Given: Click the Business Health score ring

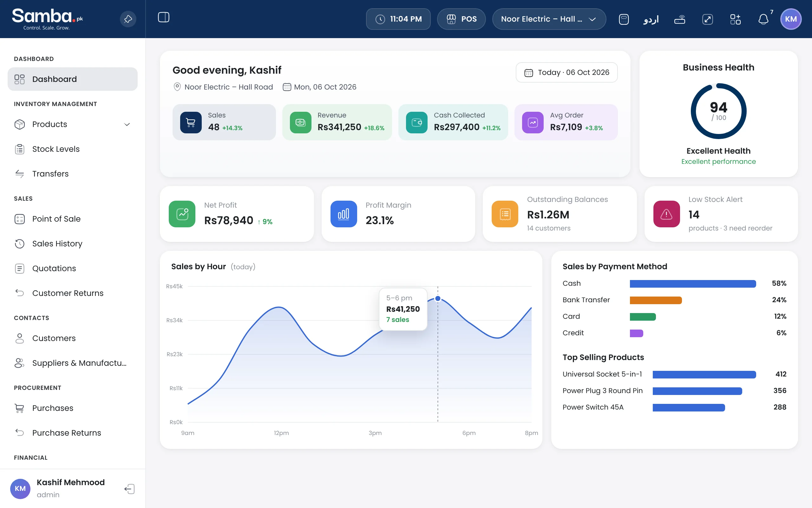Looking at the screenshot, I should [x=718, y=111].
